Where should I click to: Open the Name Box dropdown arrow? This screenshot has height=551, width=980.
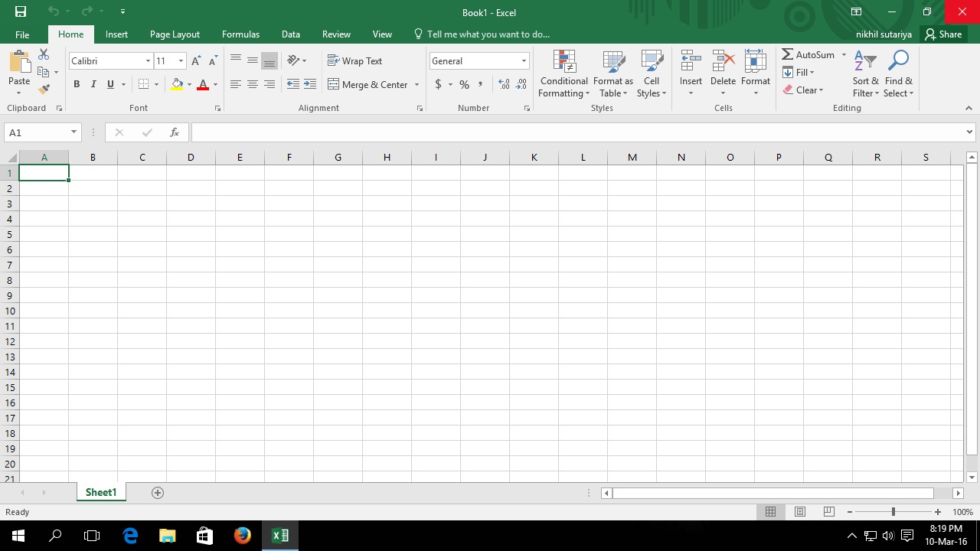click(x=73, y=132)
